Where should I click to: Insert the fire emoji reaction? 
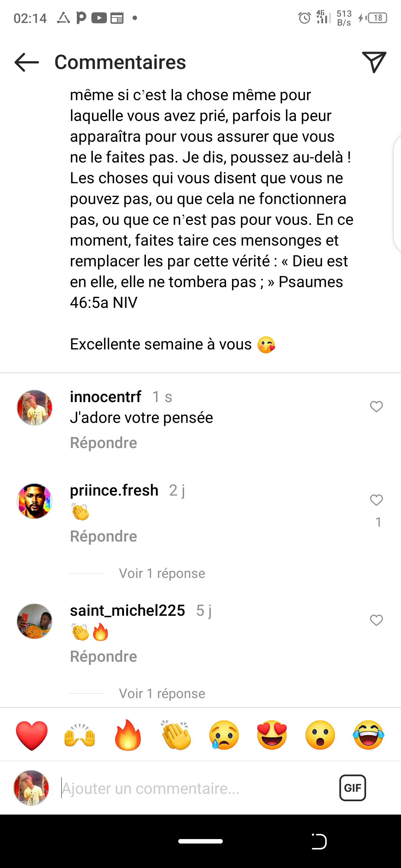[x=128, y=735]
